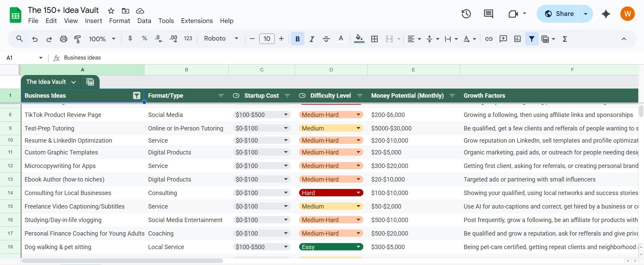Image resolution: width=644 pixels, height=265 pixels.
Task: Click the functions sigma icon
Action: tap(565, 39)
